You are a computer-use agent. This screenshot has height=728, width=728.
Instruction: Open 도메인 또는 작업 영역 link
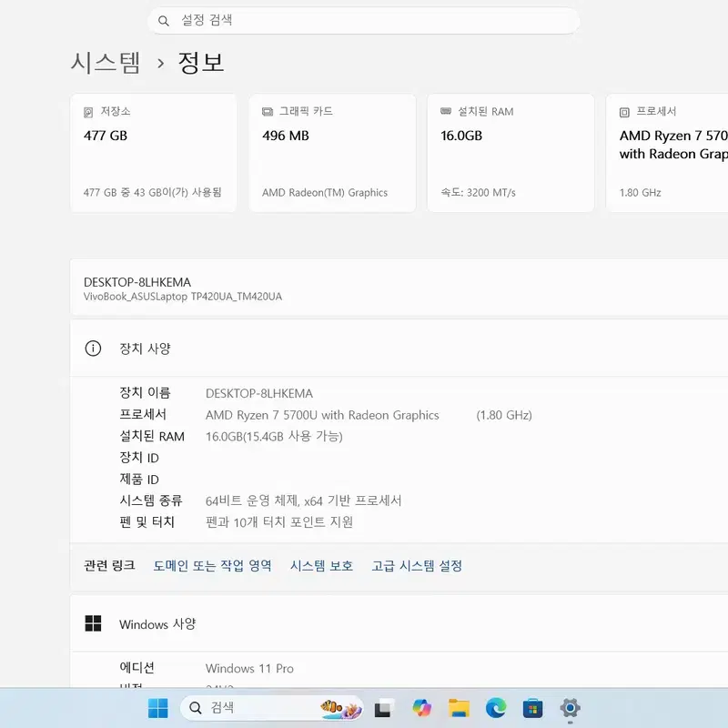click(212, 565)
